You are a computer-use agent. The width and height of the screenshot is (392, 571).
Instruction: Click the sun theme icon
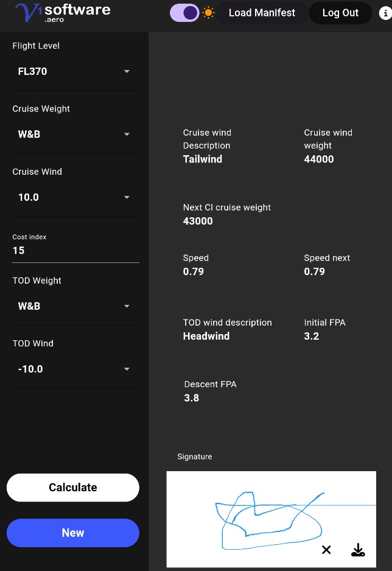209,13
